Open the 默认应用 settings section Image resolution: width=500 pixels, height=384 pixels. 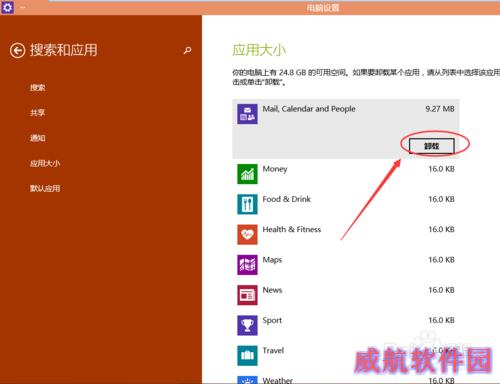(45, 188)
